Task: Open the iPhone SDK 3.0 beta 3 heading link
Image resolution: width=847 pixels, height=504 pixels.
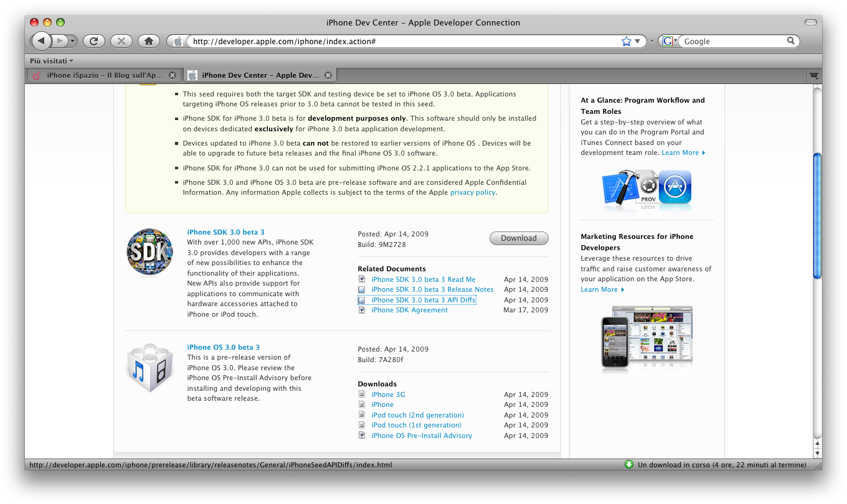Action: point(225,232)
